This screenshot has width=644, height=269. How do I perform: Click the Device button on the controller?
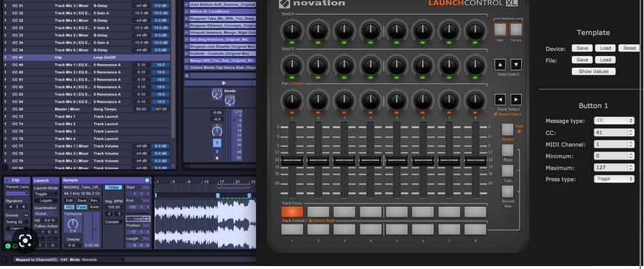click(507, 130)
